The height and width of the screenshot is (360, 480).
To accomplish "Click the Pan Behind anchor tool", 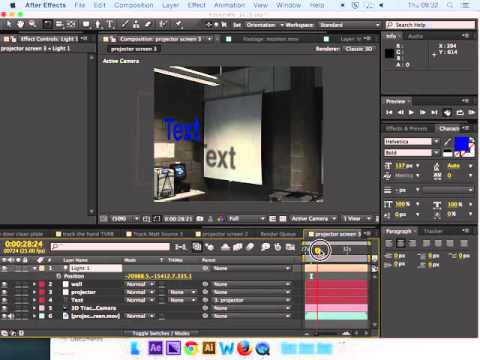I will 71,24.
